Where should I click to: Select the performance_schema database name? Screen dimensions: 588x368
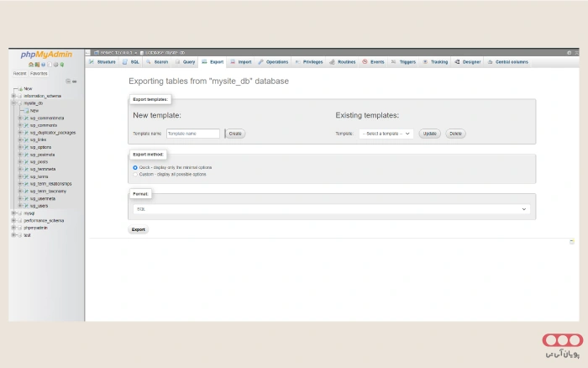[44, 221]
